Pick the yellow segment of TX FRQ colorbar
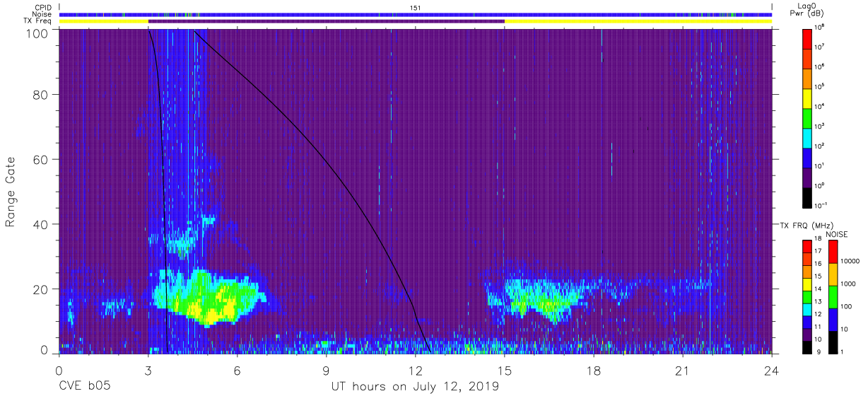Image resolution: width=868 pixels, height=401 pixels. pos(807,284)
